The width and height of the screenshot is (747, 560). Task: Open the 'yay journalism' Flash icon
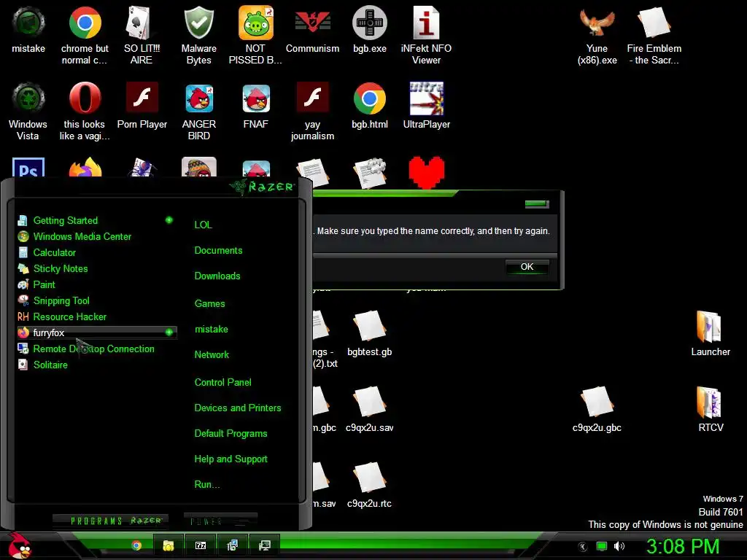tap(312, 98)
